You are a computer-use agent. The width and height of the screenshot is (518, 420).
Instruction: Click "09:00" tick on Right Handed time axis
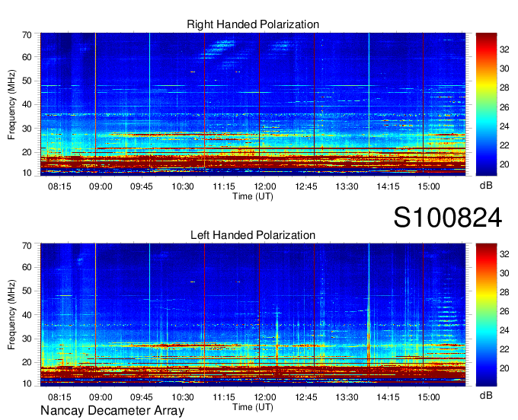tap(101, 186)
